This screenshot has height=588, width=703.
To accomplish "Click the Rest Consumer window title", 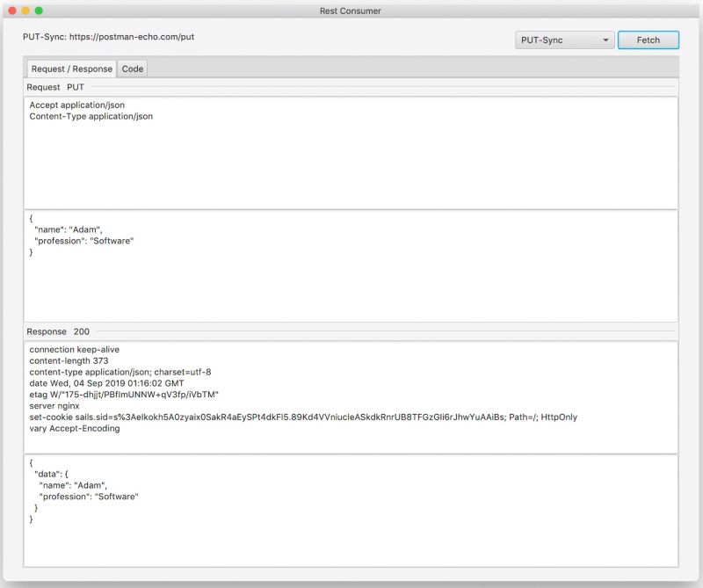I will 351,11.
